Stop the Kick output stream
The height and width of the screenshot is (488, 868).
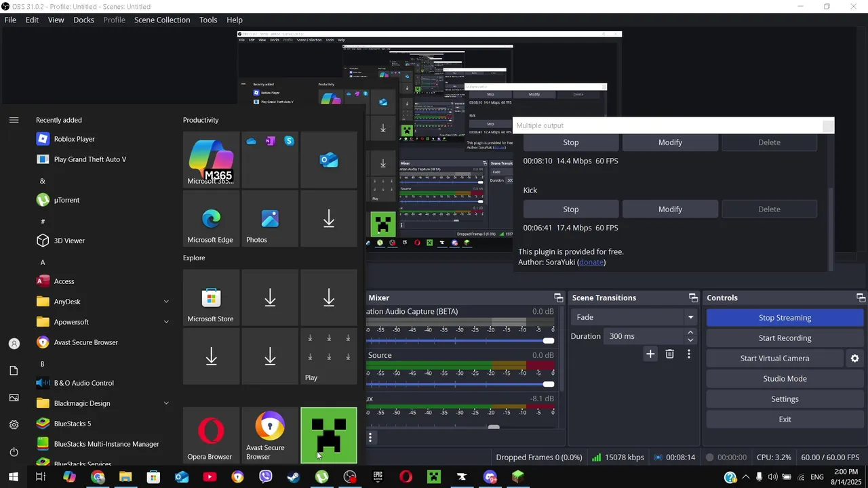(x=571, y=209)
